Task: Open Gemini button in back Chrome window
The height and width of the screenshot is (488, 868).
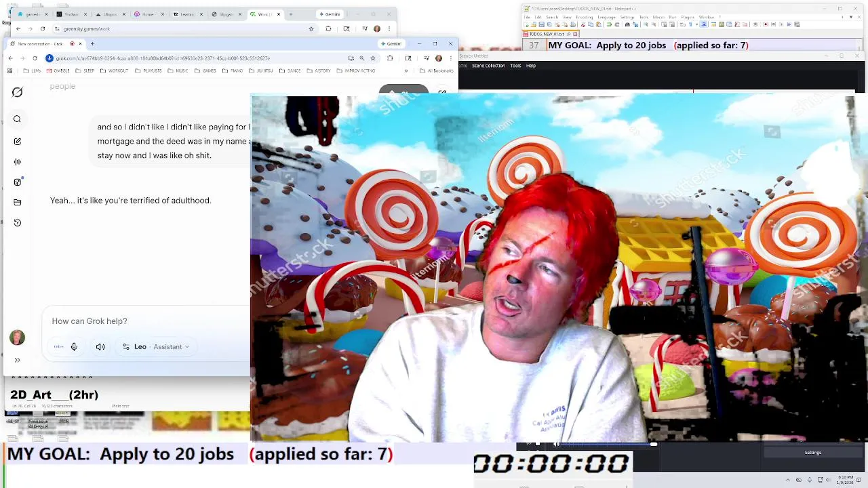Action: 330,14
